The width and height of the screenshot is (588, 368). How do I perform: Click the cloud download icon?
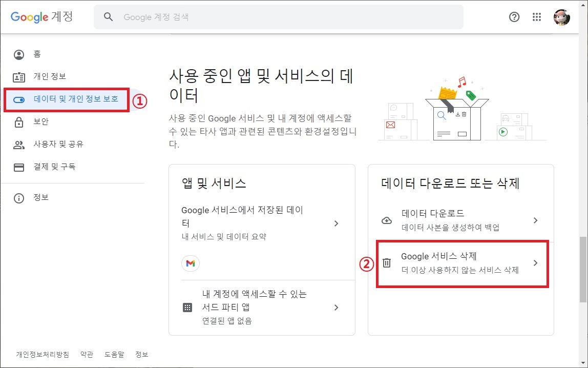[x=387, y=220]
